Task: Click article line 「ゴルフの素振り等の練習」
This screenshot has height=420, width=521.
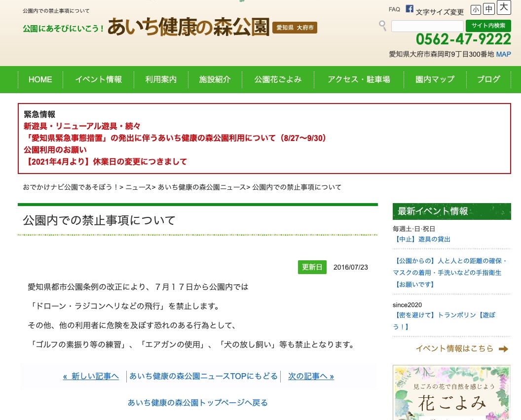Action: click(192, 345)
